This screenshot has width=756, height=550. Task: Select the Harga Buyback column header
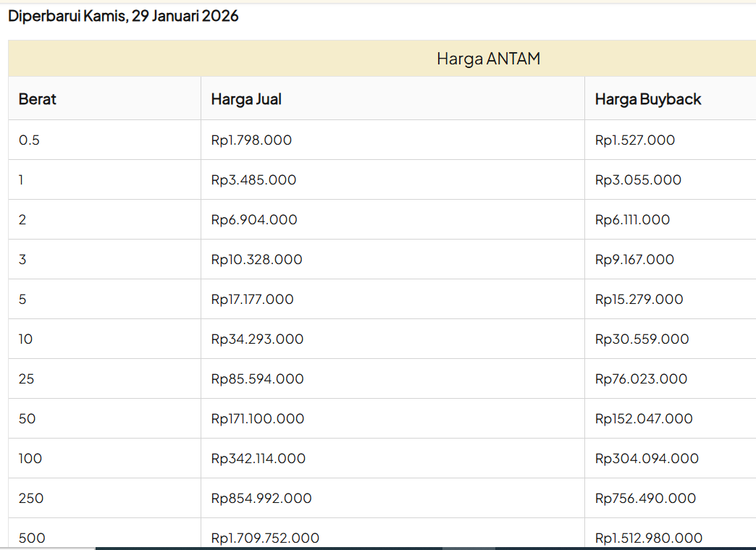pyautogui.click(x=648, y=99)
